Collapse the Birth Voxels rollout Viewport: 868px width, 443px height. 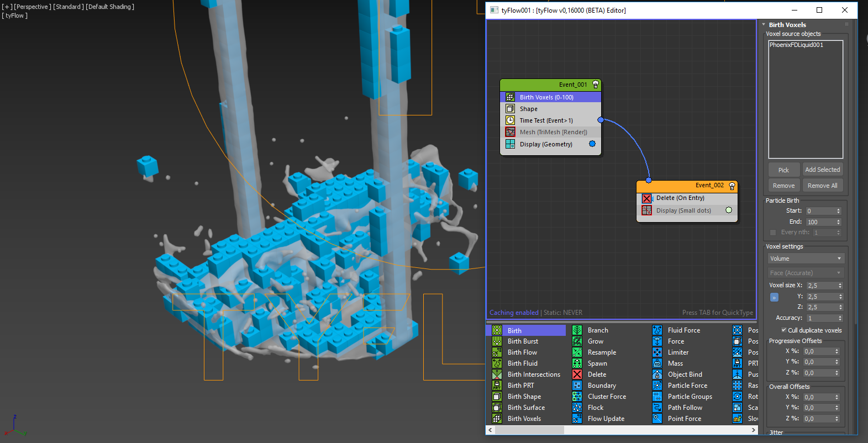coord(787,25)
